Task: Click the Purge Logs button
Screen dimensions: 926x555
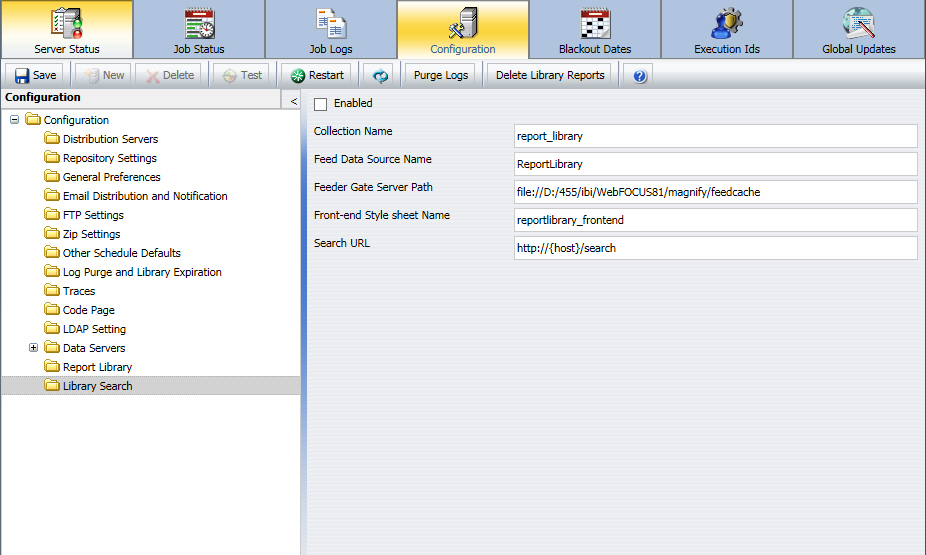Action: pyautogui.click(x=441, y=76)
